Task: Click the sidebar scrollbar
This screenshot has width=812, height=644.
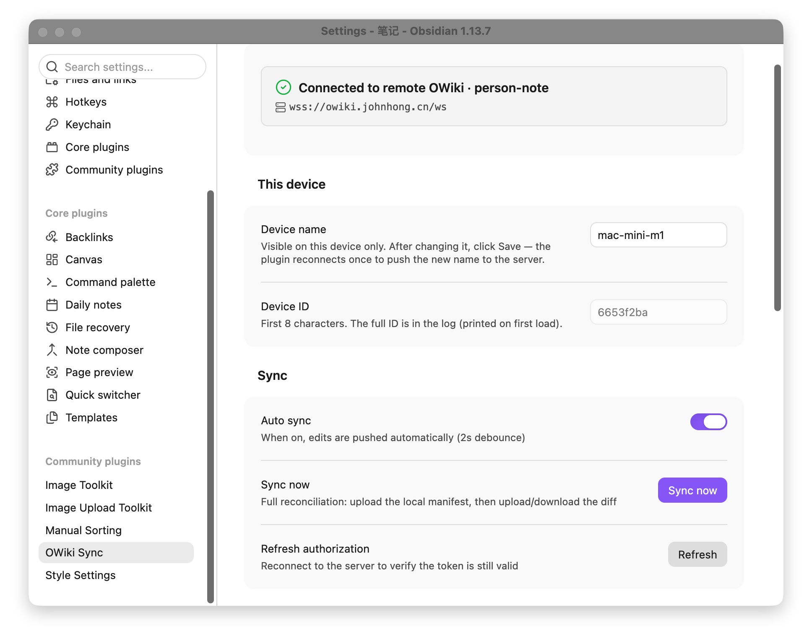Action: (211, 397)
